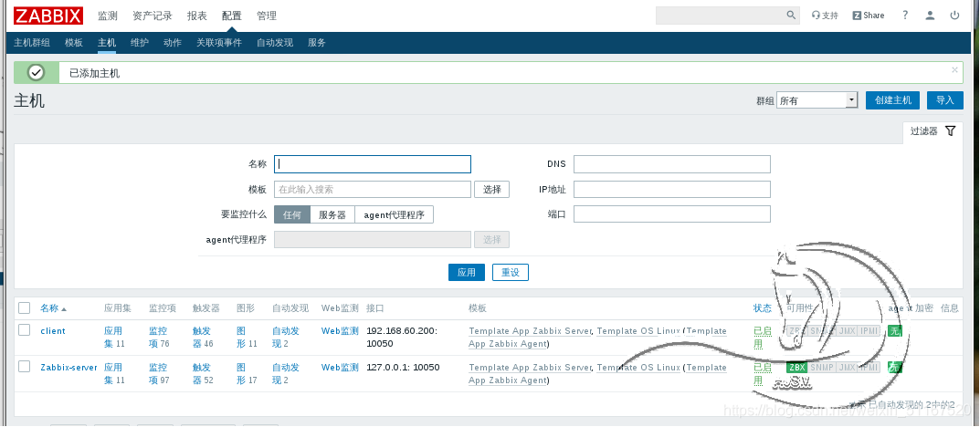Sort hosts by 状态 column
This screenshot has width=980, height=427.
[x=763, y=307]
